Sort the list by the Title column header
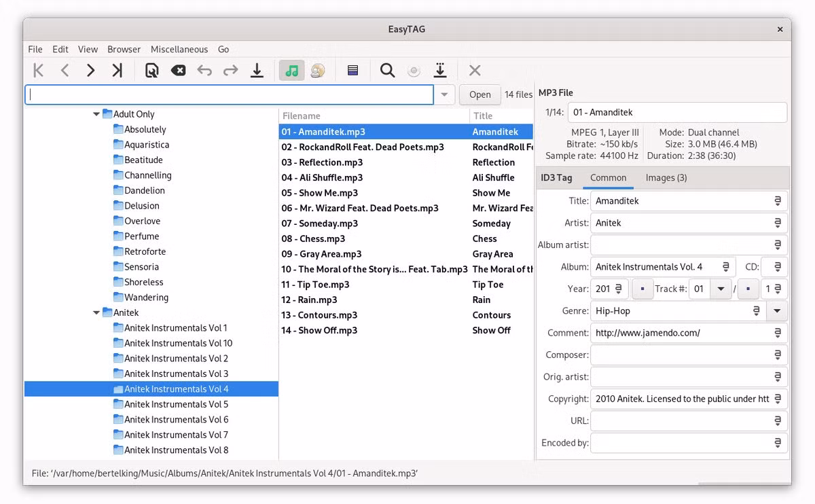This screenshot has height=504, width=815. pos(501,116)
